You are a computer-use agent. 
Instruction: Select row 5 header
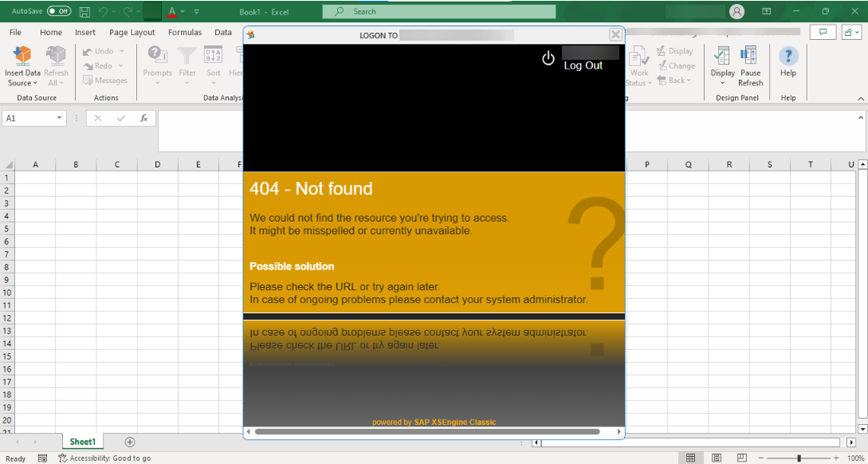(x=7, y=229)
